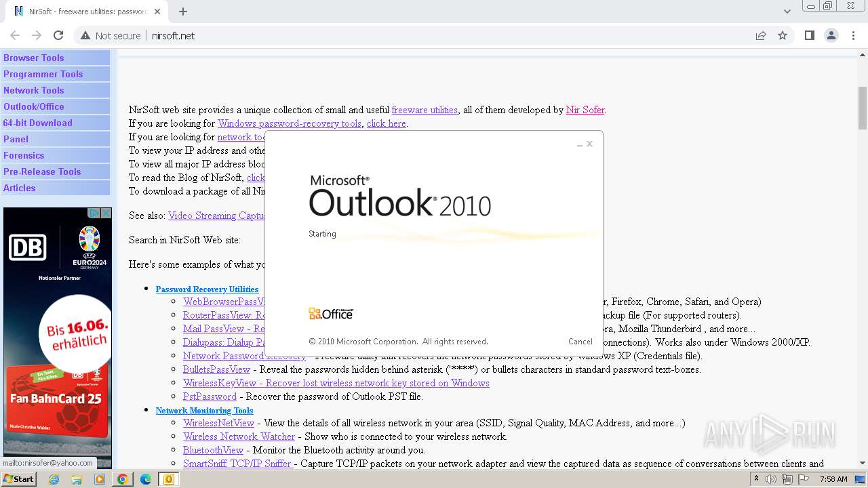Open Windows password-recovery tools link
This screenshot has width=868, height=488.
click(290, 123)
